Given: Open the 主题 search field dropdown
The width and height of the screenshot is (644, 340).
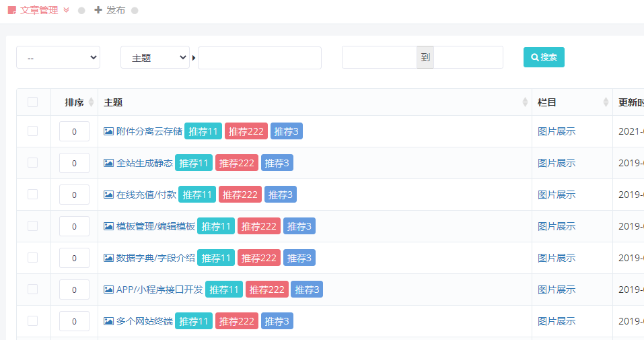Looking at the screenshot, I should 155,58.
